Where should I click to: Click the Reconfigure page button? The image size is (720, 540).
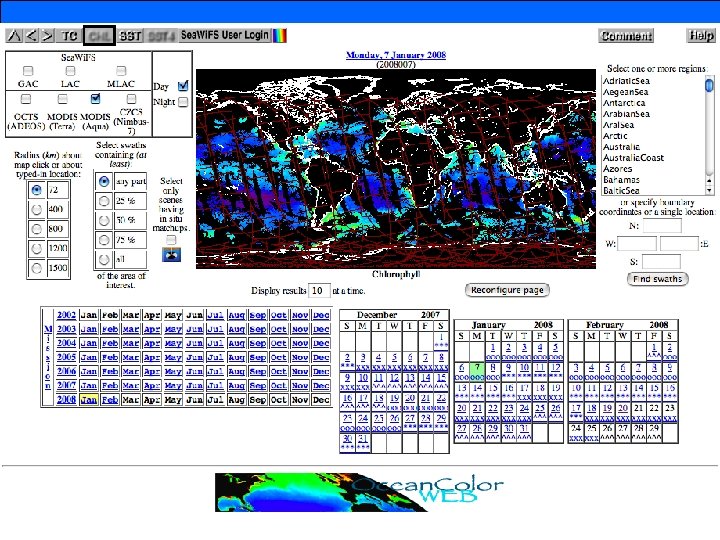click(x=507, y=290)
